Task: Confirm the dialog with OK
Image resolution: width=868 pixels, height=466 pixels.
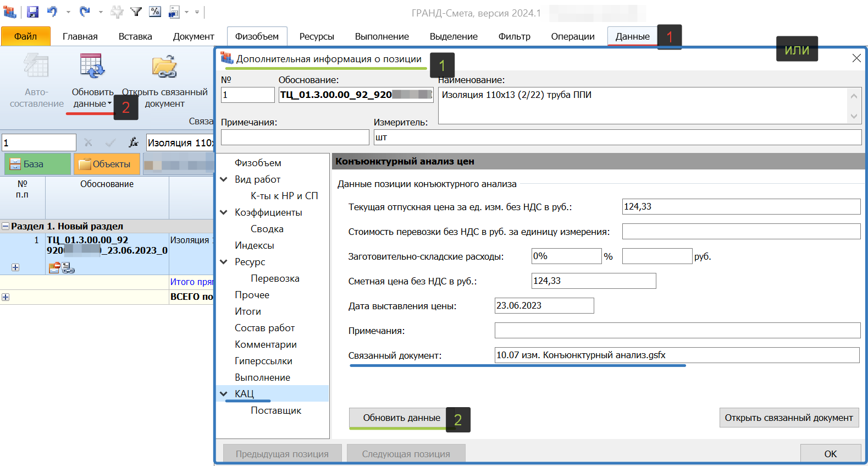Action: point(831,454)
